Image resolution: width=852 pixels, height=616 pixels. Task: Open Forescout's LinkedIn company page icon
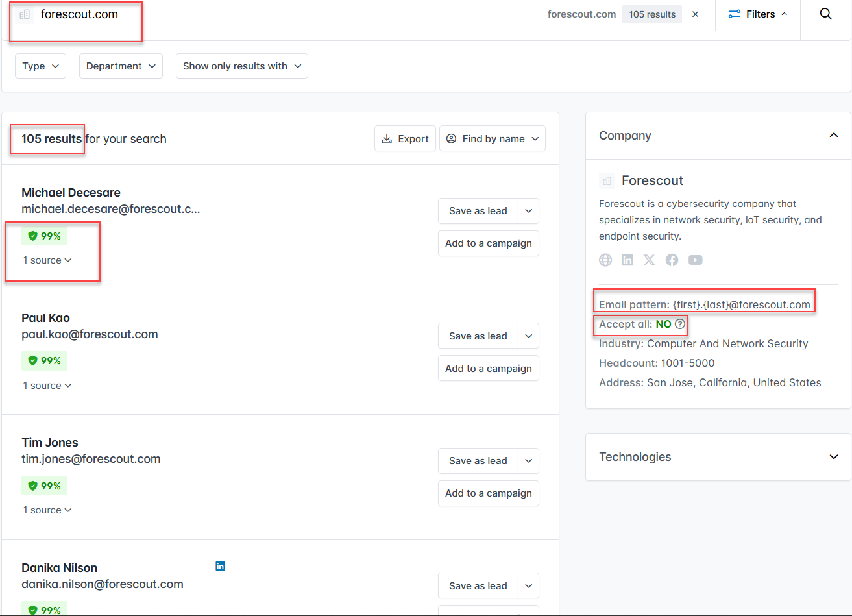tap(627, 260)
